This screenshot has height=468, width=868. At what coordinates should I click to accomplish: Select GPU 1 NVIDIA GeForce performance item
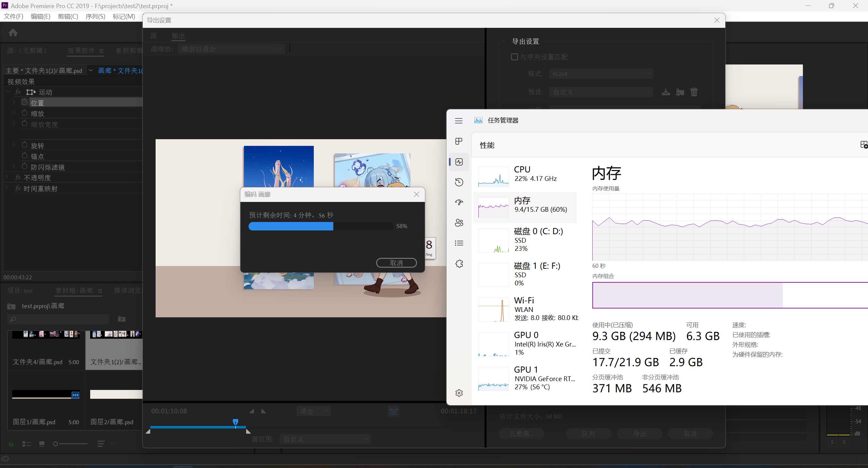click(x=527, y=378)
